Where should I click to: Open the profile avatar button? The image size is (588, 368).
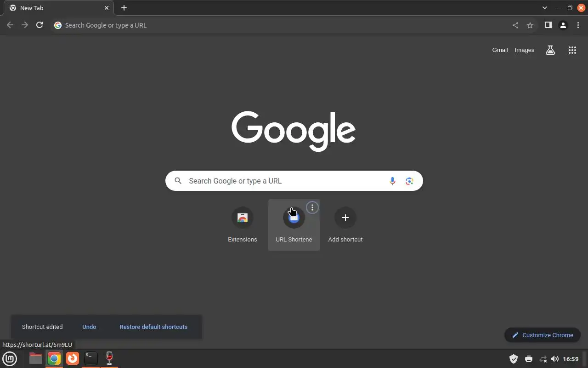(x=563, y=25)
